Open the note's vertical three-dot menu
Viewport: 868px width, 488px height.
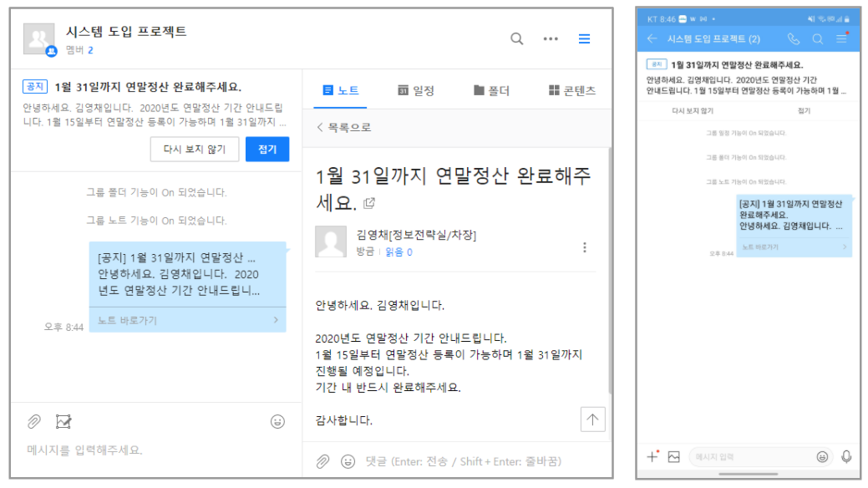(585, 247)
